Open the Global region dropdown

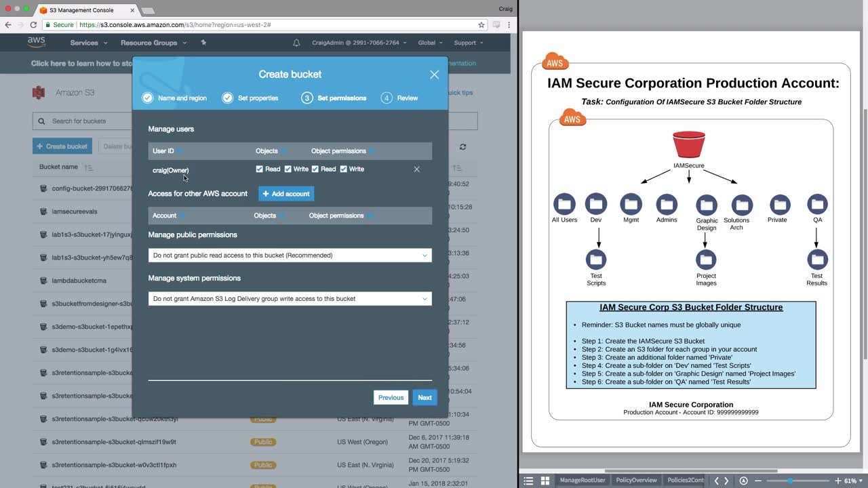click(x=431, y=43)
